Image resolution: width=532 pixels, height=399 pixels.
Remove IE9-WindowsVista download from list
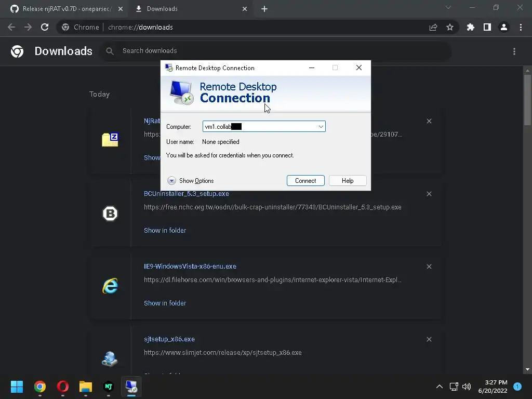[x=429, y=267]
